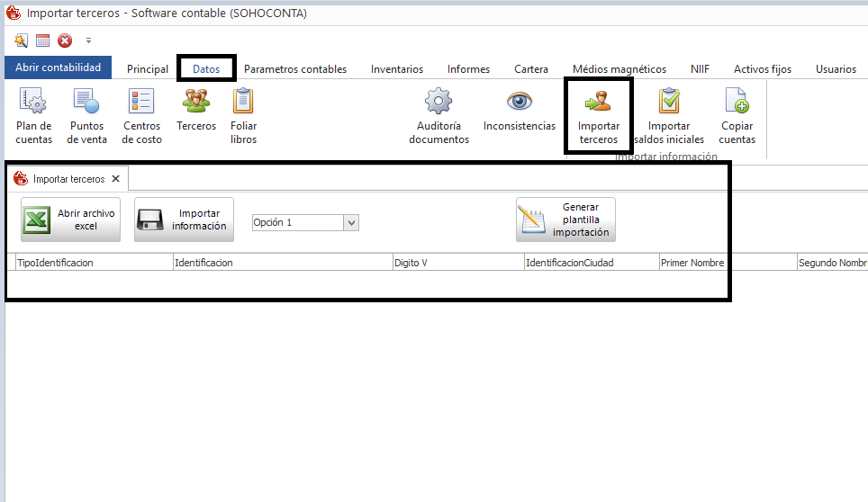Click Abrir archivo excel button
This screenshot has width=868, height=502.
71,220
